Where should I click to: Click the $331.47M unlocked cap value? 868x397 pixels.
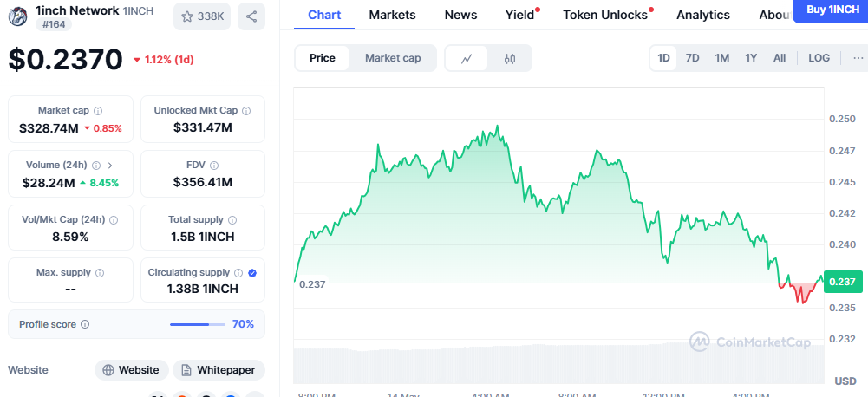203,128
